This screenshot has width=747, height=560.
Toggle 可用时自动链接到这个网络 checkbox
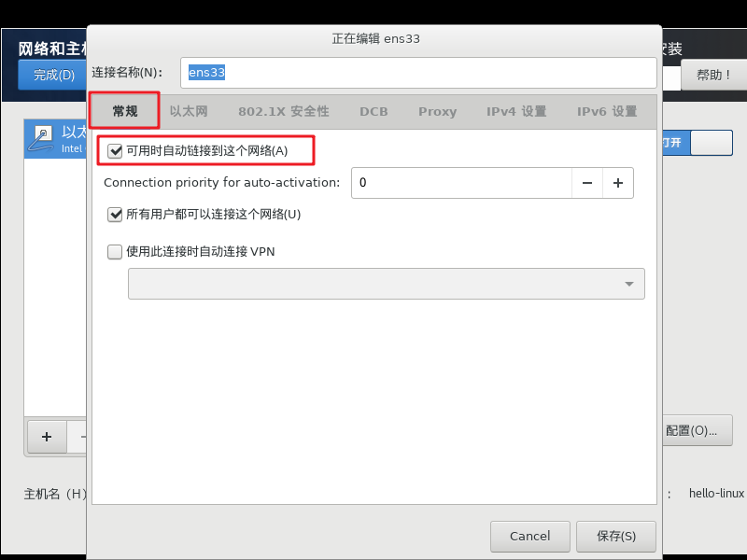tap(115, 151)
